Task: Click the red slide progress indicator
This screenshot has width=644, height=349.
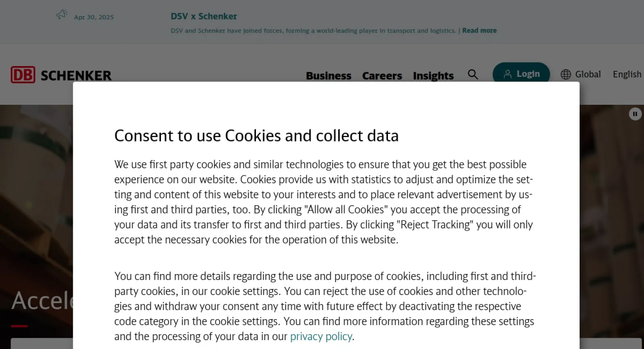Action: 19,326
